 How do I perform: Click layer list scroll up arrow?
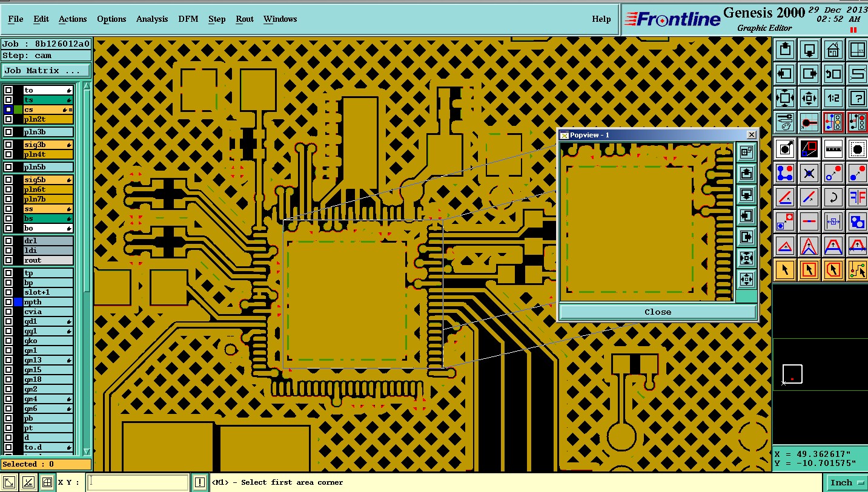click(87, 87)
